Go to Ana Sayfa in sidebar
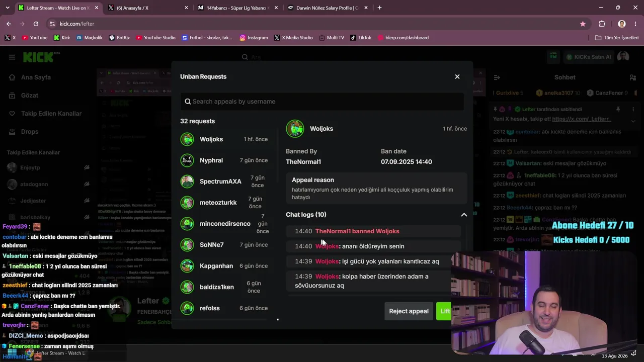The image size is (644, 362). (36, 77)
